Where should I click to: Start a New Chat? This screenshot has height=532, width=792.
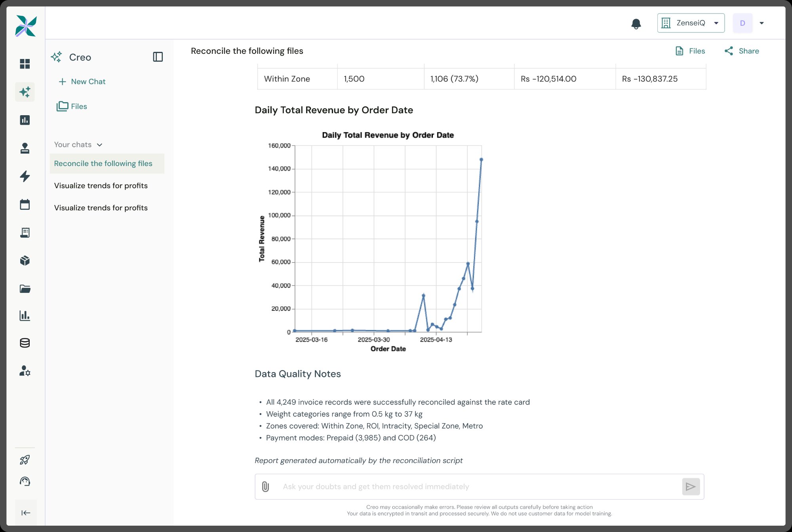pos(82,82)
